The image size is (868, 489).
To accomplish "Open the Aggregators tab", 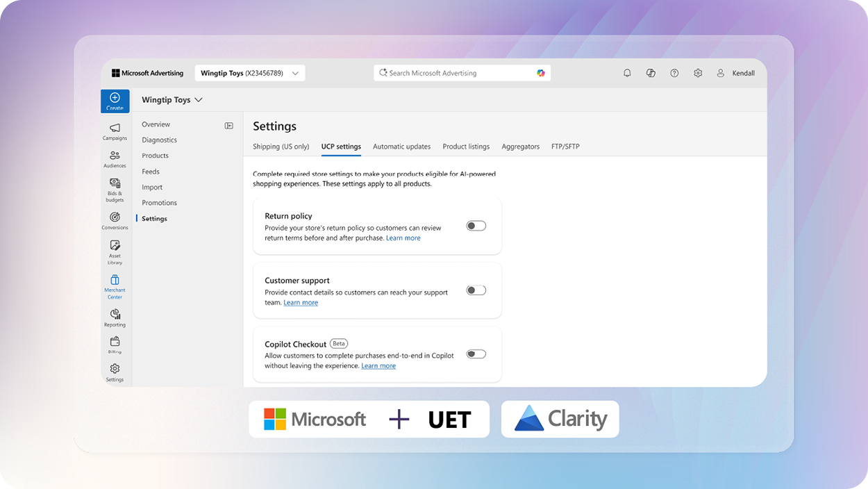I will pyautogui.click(x=521, y=147).
